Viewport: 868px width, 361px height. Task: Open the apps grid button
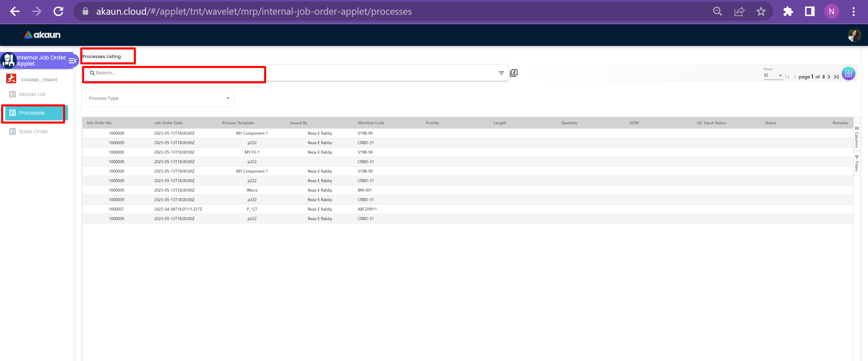(848, 73)
